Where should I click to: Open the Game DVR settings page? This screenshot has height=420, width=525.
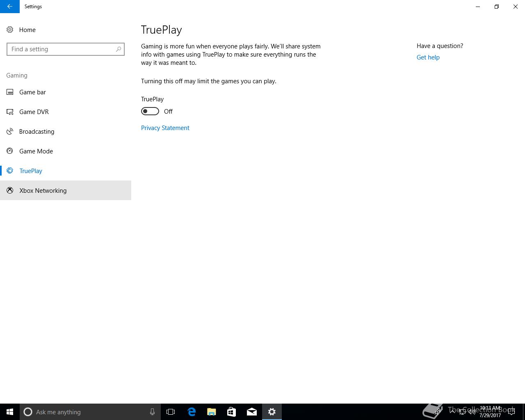pyautogui.click(x=66, y=112)
